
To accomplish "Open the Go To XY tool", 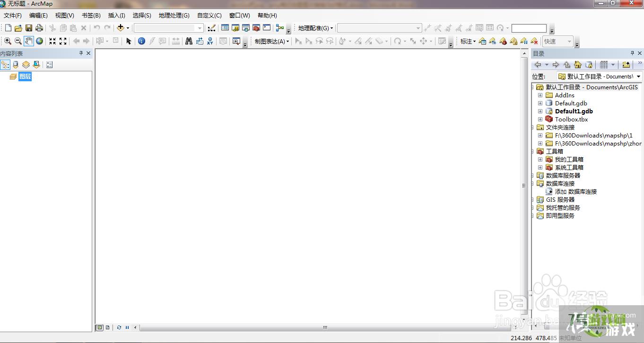I will [210, 41].
